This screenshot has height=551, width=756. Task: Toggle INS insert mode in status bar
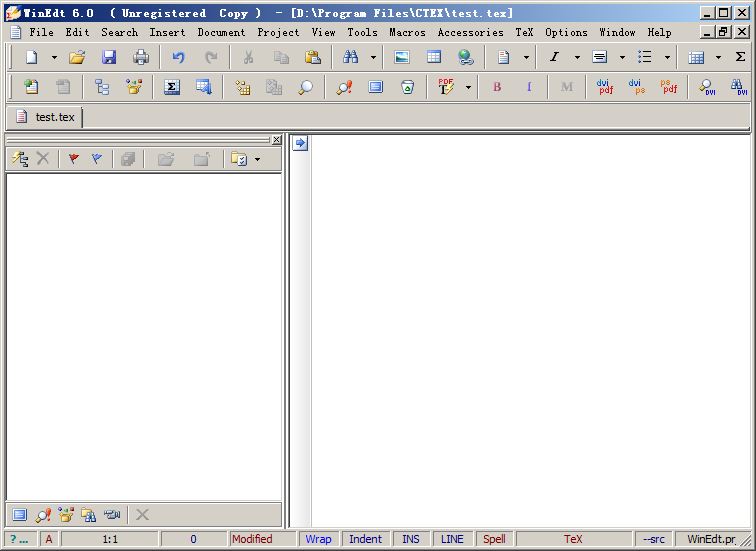click(411, 539)
